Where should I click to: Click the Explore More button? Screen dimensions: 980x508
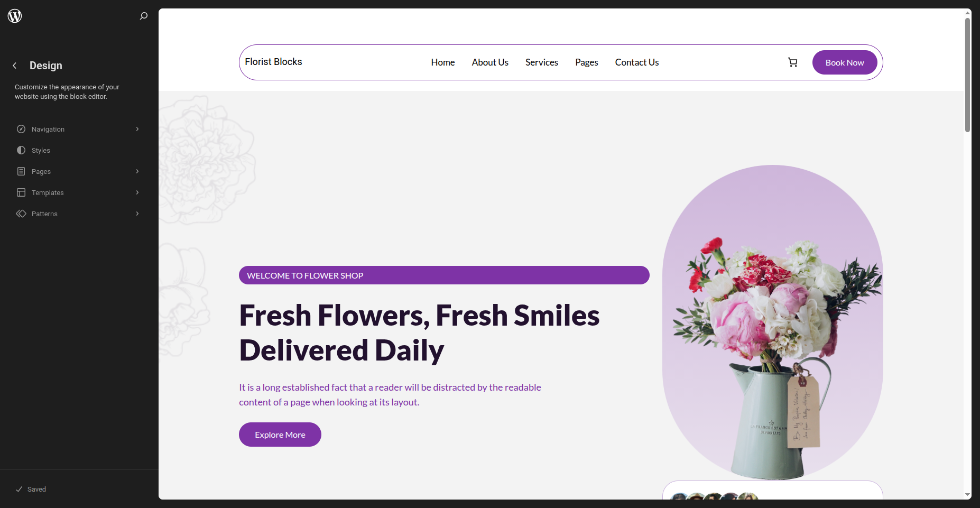(x=280, y=435)
